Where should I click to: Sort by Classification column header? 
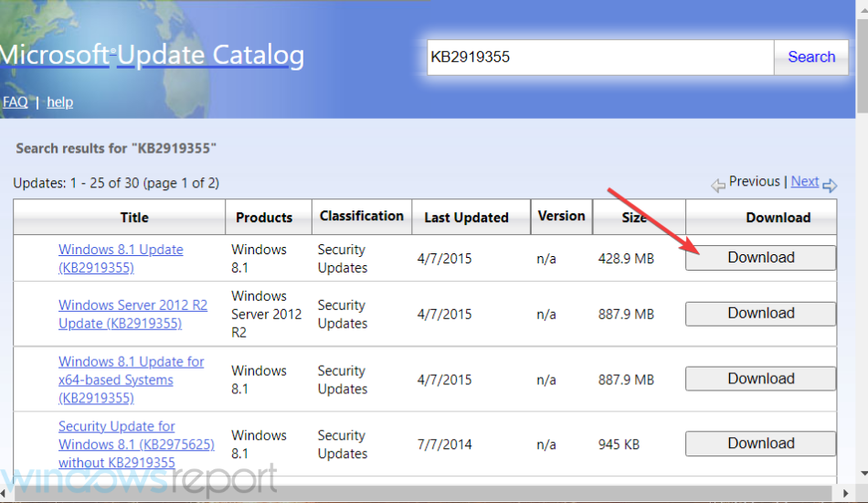click(x=362, y=217)
